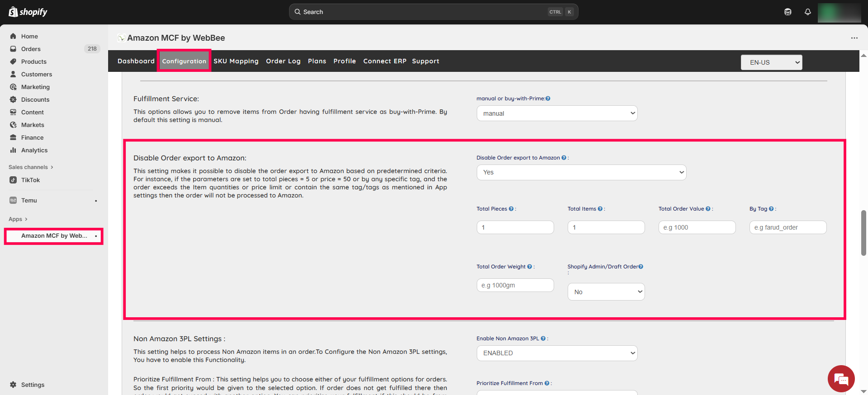
Task: Click the Total Order Value input field
Action: 697,227
